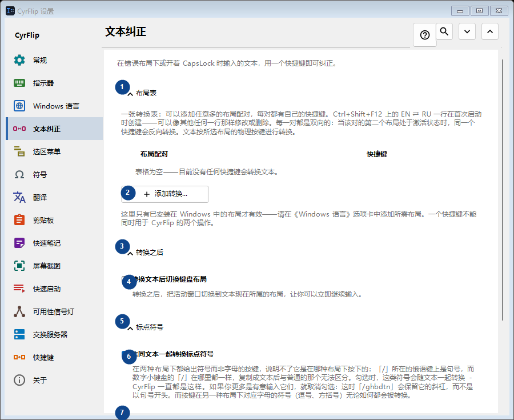Click the CyrFlip sidebar title

tap(27, 35)
